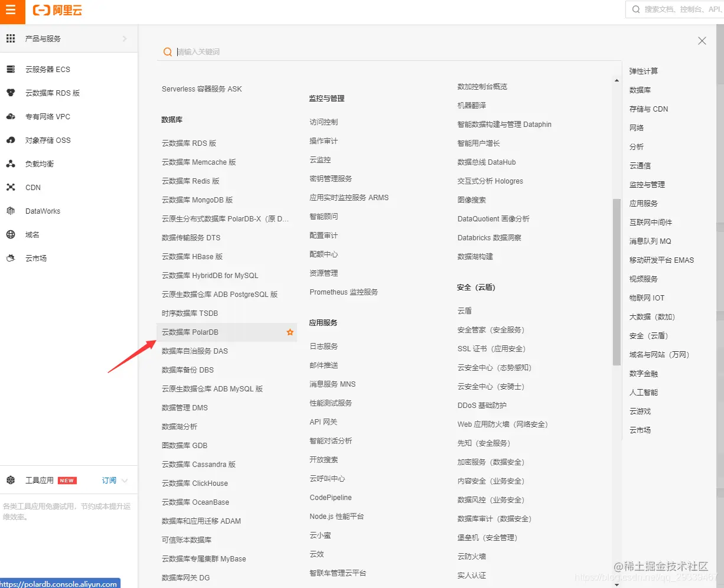Jump to 人工智能 category
724x588 pixels.
click(x=644, y=393)
